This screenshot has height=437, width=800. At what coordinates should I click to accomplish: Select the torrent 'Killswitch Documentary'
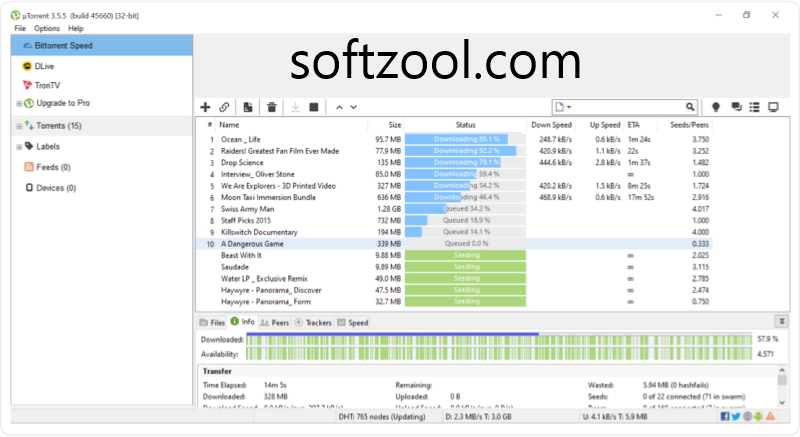(454, 232)
